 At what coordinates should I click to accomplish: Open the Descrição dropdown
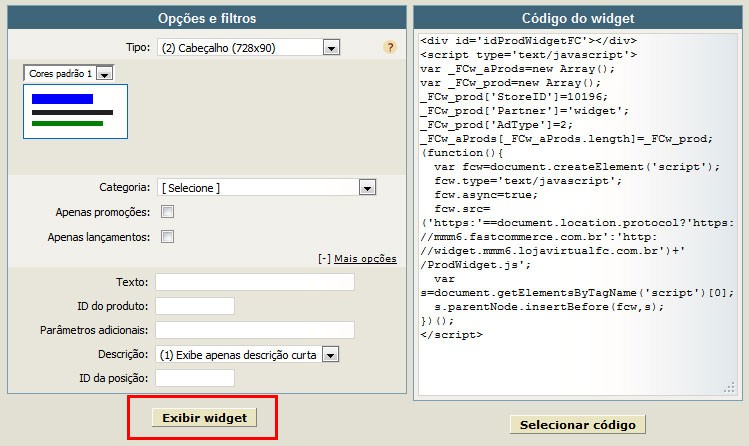pyautogui.click(x=247, y=354)
